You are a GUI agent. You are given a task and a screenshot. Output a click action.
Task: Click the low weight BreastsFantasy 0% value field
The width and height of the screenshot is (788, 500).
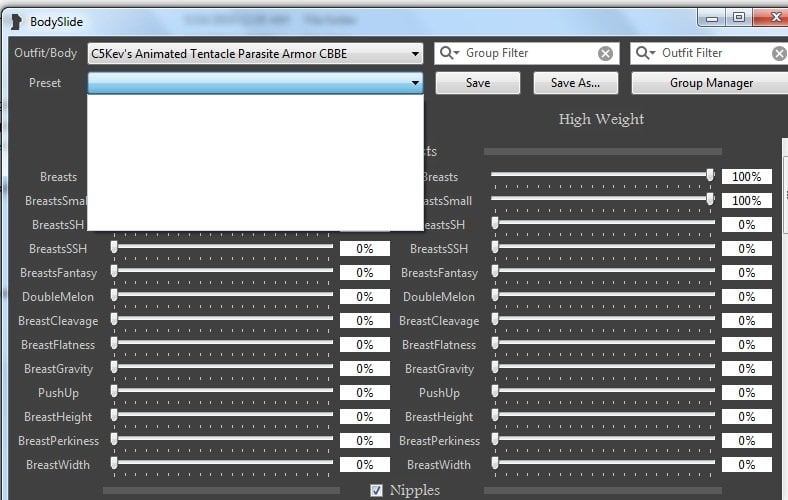click(x=365, y=272)
